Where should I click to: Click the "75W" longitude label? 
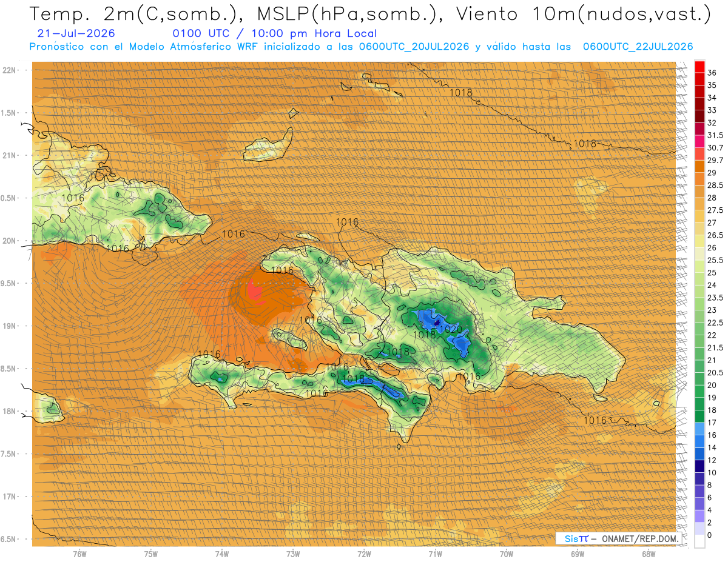(151, 554)
